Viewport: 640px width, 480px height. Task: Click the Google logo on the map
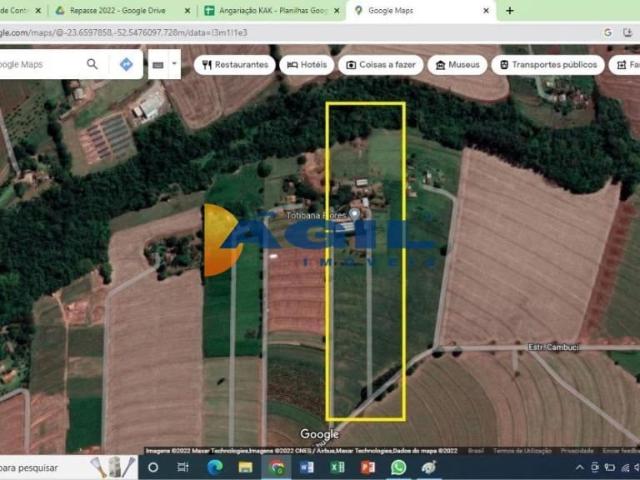(x=319, y=434)
